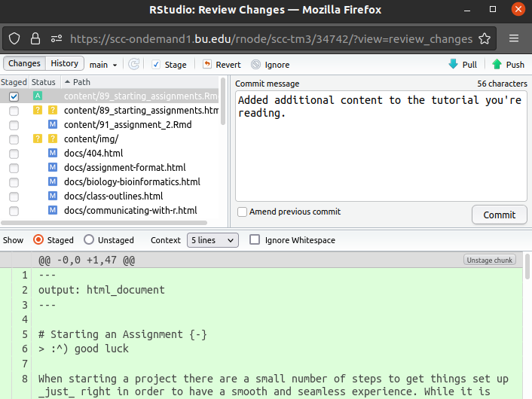The width and height of the screenshot is (532, 399).
Task: Uncheck staged box for 89_starting_assignments.Rmd
Action: coord(14,96)
